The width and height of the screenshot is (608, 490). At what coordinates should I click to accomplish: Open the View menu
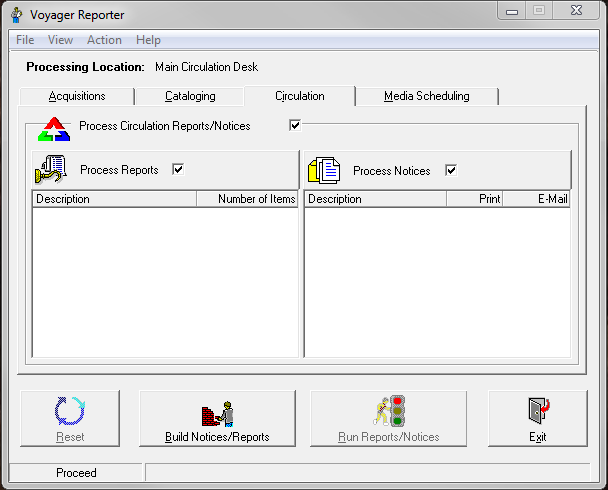click(x=60, y=40)
